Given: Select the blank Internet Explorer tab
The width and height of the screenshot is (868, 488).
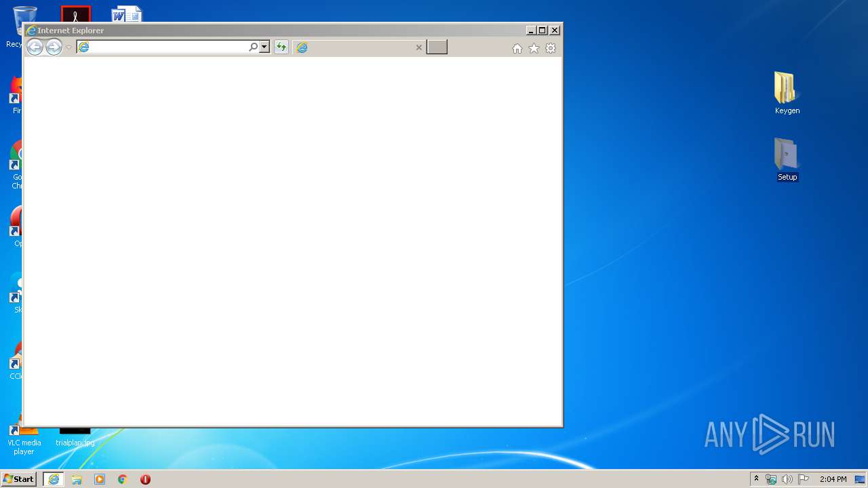Looking at the screenshot, I should [x=359, y=47].
